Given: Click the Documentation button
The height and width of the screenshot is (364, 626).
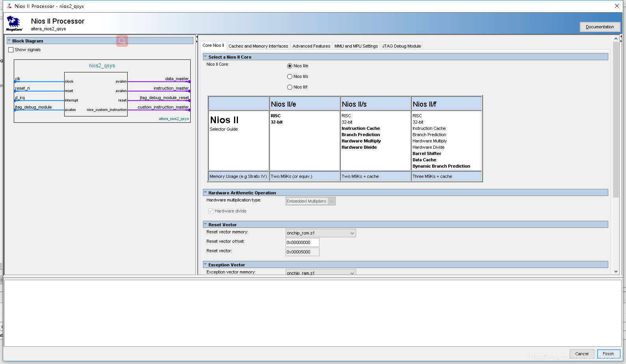Looking at the screenshot, I should pyautogui.click(x=600, y=27).
